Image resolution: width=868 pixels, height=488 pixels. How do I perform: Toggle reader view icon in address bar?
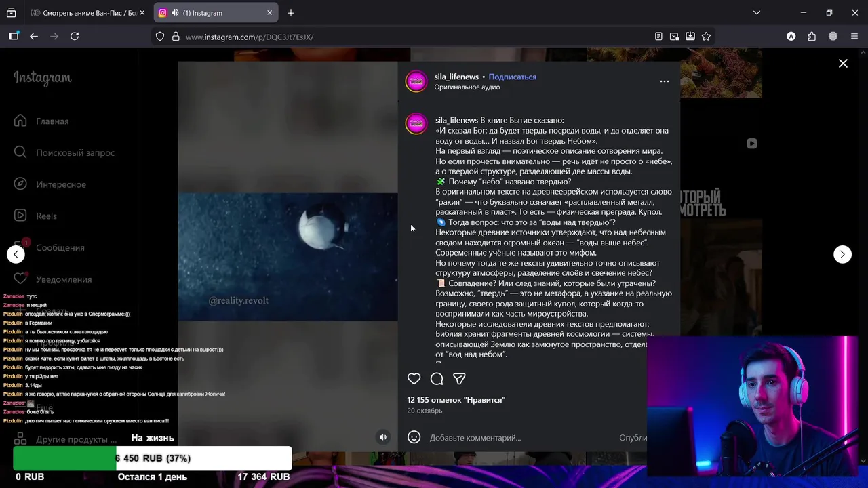[658, 37]
